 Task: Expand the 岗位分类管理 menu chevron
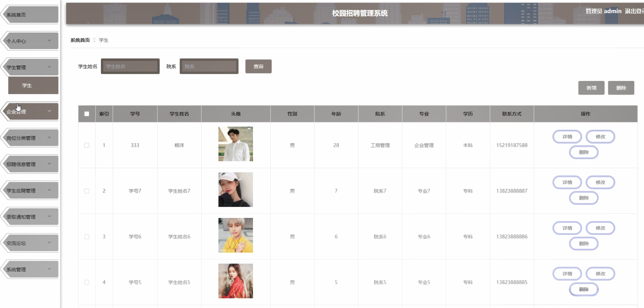click(49, 138)
